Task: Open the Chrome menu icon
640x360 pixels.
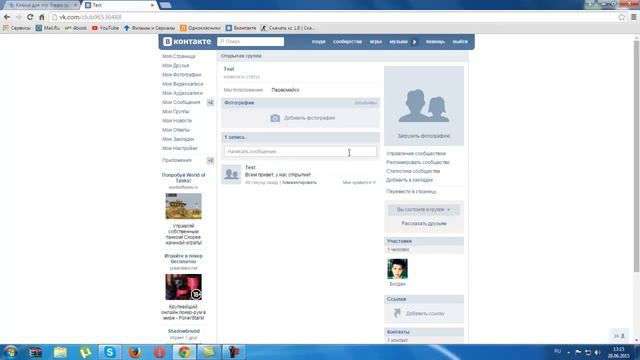Action: pyautogui.click(x=633, y=17)
